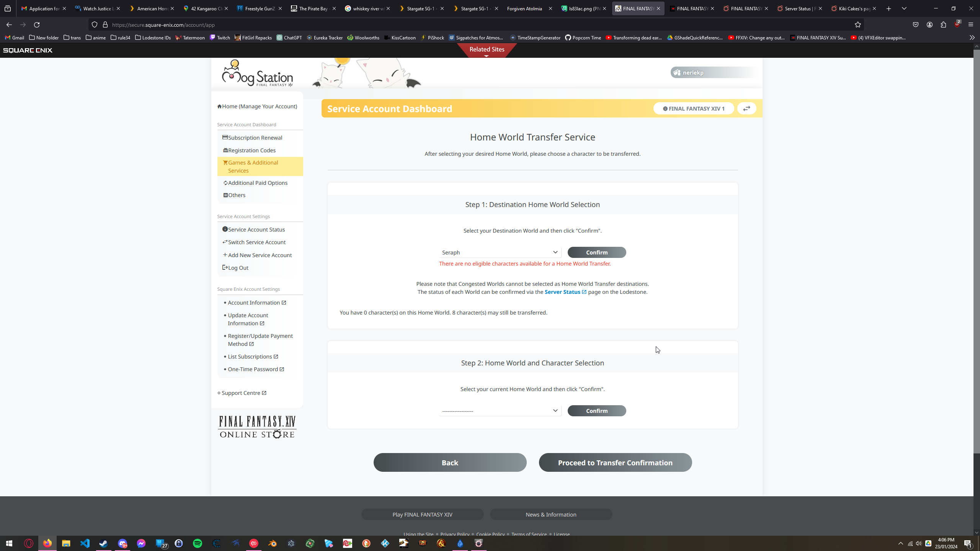Open the taskbar volume control

919,543
